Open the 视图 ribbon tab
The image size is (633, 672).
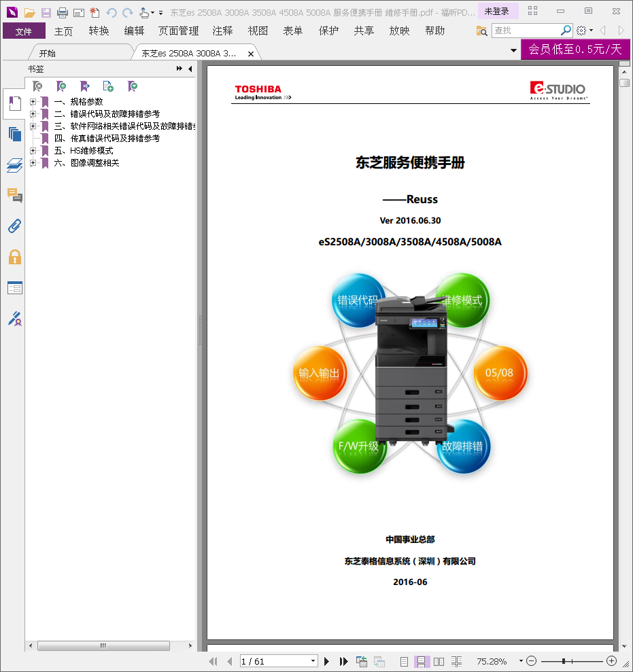(258, 31)
